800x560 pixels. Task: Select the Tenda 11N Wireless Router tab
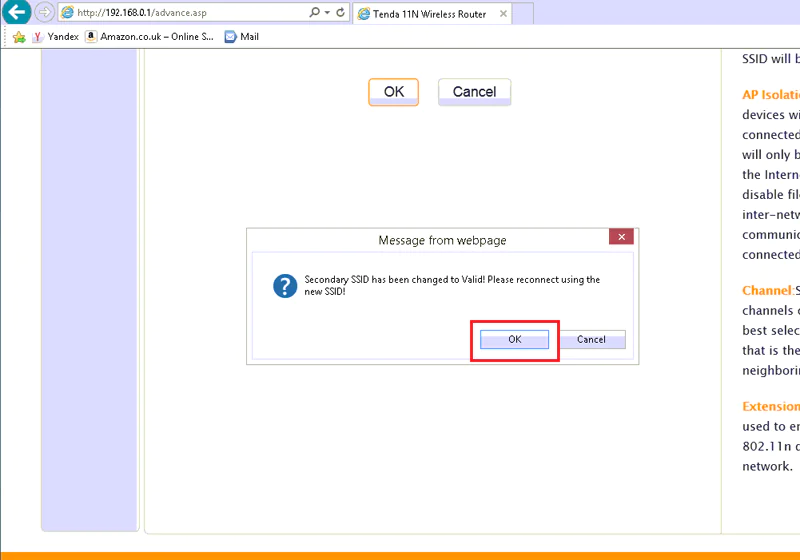pyautogui.click(x=432, y=14)
